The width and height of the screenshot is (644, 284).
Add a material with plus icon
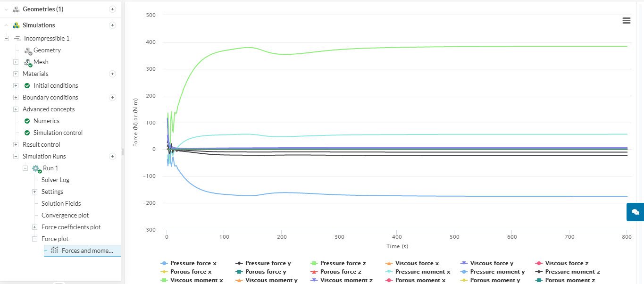click(112, 74)
